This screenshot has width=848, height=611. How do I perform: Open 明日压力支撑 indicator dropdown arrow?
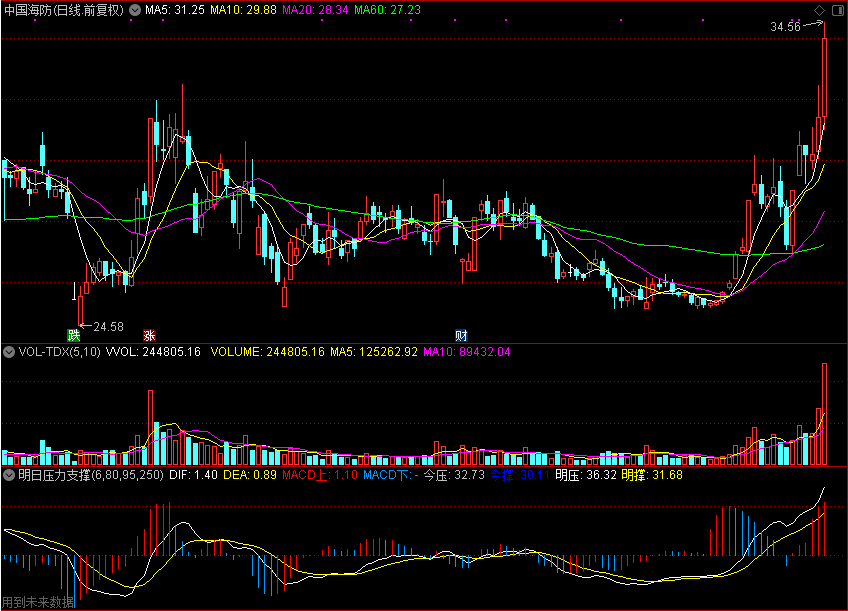9,475
